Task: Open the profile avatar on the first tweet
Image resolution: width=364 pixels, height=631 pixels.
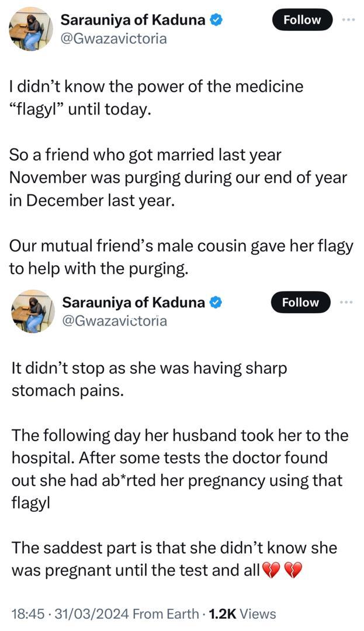Action: tap(32, 29)
